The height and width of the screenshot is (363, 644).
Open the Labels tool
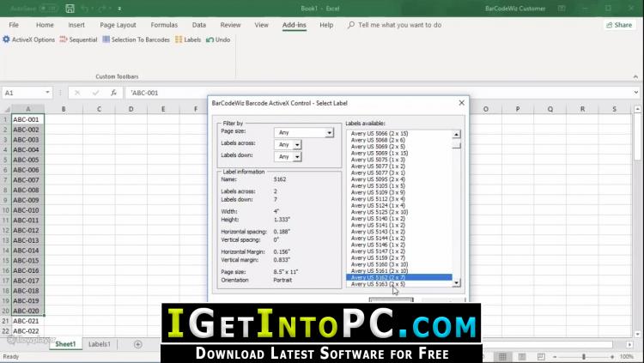188,39
